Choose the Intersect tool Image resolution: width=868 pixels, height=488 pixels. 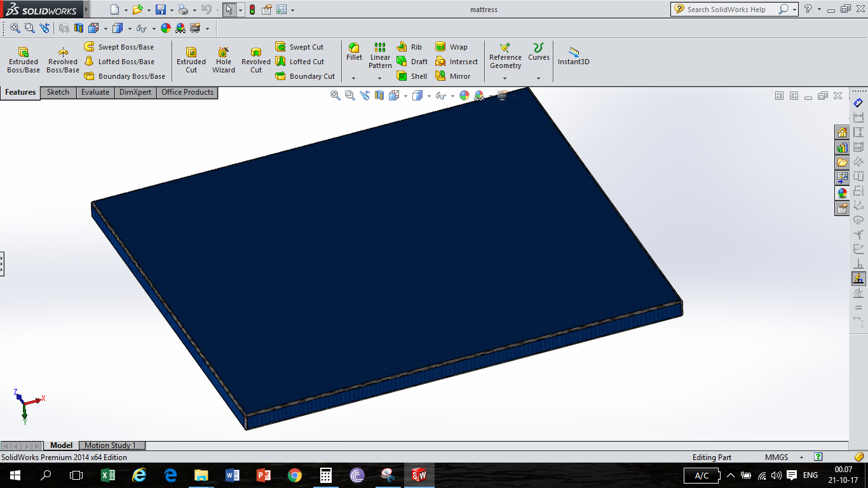coord(456,62)
